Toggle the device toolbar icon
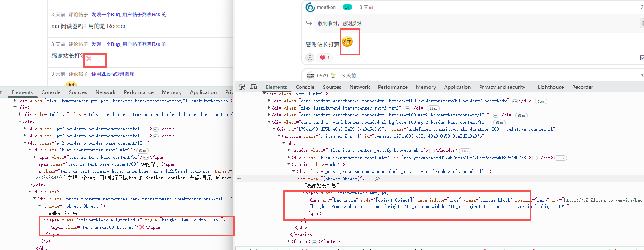The width and height of the screenshot is (644, 250). click(253, 87)
